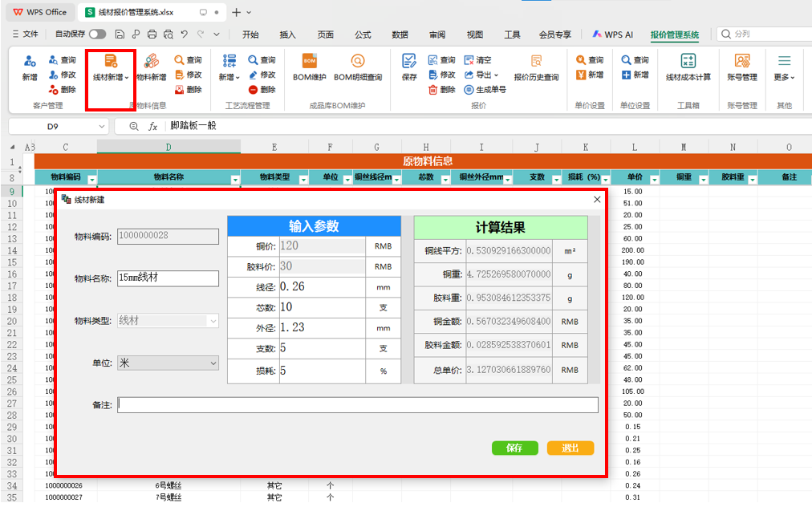Image resolution: width=812 pixels, height=507 pixels.
Task: Open the quick access toolbar customize chevron
Action: (217, 34)
